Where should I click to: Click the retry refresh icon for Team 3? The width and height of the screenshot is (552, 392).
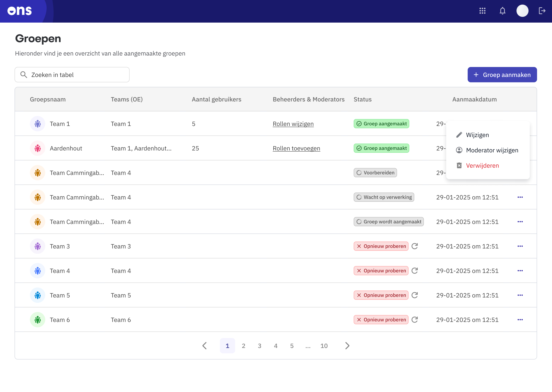tap(415, 246)
